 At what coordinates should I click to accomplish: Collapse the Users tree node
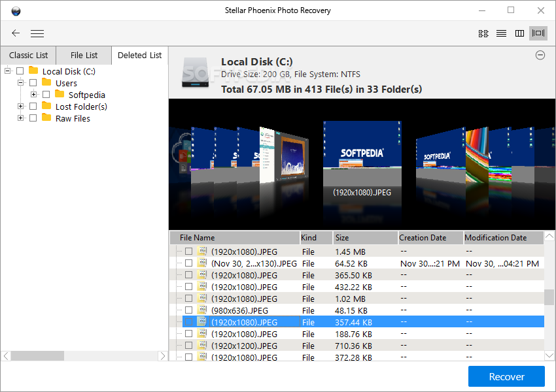(20, 82)
